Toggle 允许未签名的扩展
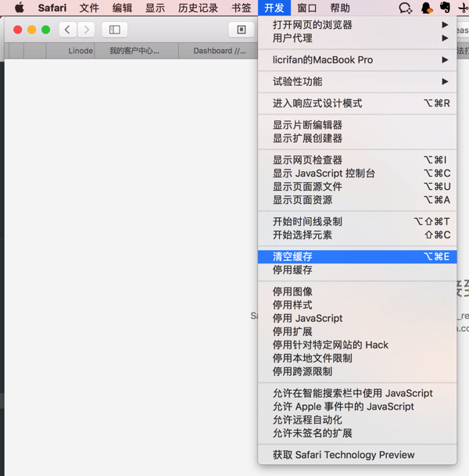The height and width of the screenshot is (476, 469). point(357,433)
